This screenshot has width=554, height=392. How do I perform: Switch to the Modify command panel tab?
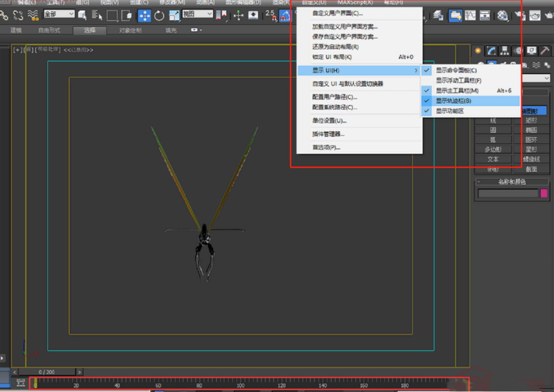point(491,51)
